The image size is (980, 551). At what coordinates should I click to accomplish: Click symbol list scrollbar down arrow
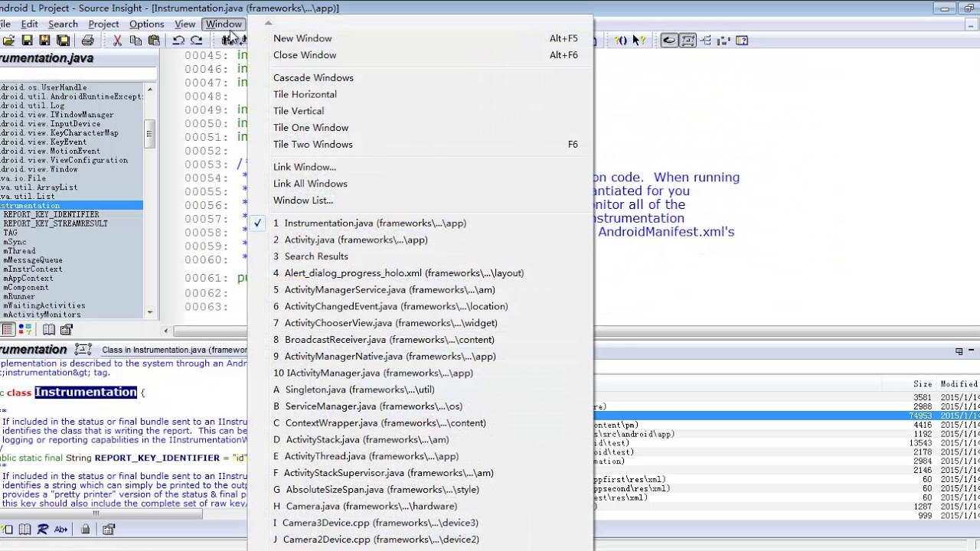click(149, 312)
